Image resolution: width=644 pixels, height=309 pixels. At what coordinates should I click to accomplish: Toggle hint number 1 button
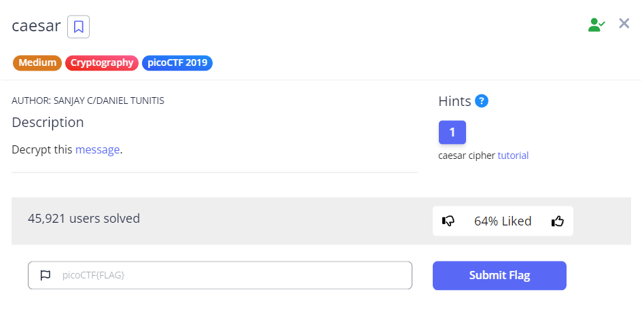tap(452, 132)
